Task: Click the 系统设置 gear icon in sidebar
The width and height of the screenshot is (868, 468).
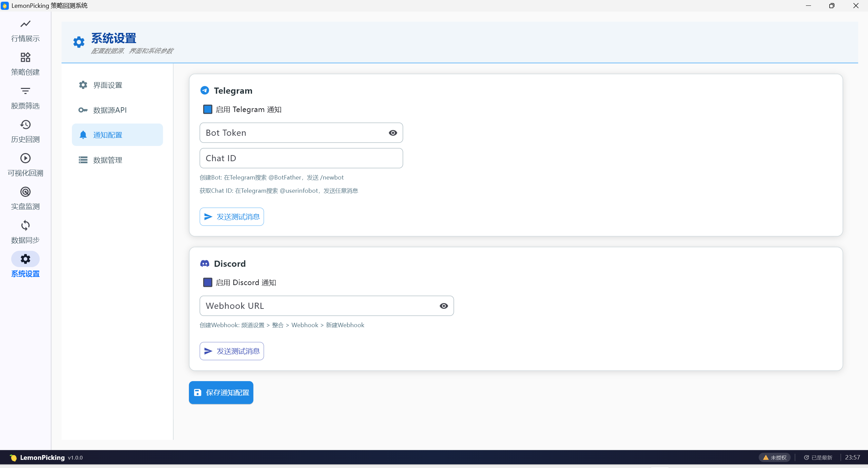Action: (25, 259)
